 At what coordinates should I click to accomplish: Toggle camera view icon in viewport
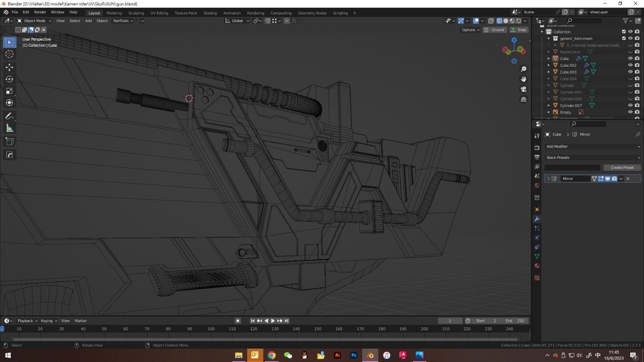click(x=523, y=89)
